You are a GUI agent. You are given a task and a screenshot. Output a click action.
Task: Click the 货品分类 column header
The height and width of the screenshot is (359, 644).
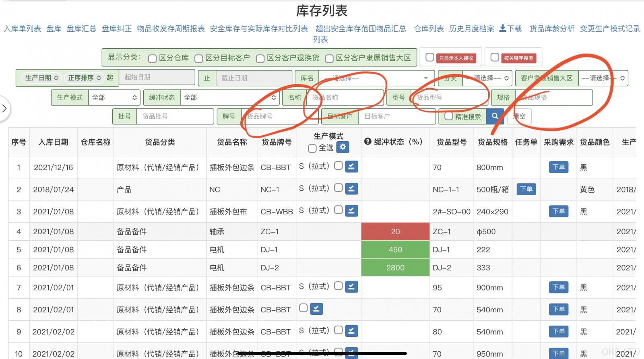160,142
